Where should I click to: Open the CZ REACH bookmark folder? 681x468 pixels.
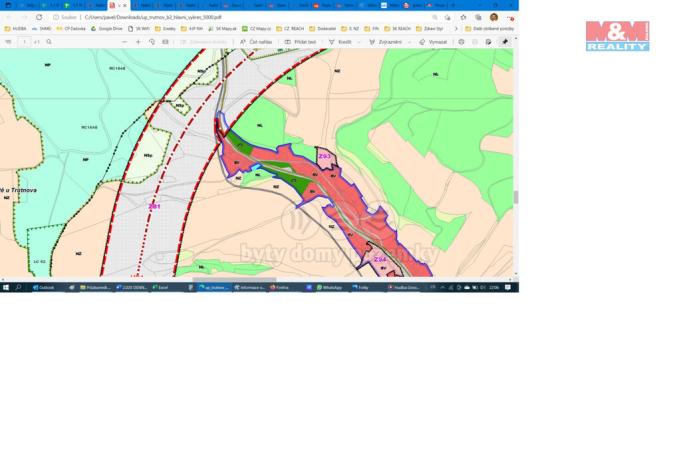tap(291, 29)
